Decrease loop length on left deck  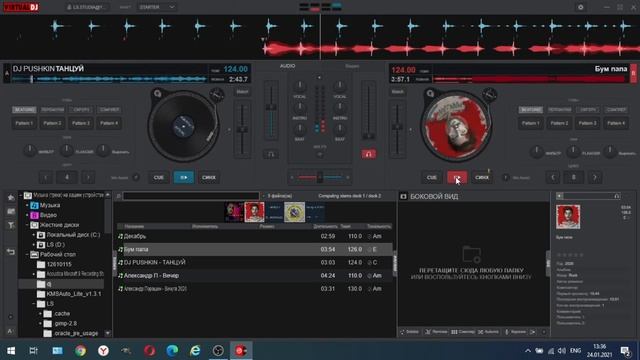46,177
